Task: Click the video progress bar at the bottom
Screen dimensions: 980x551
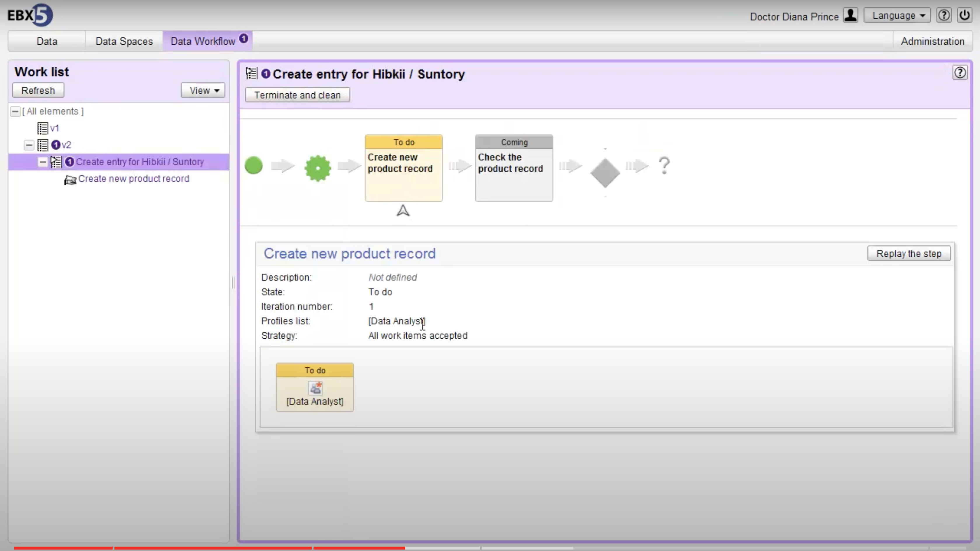Action: 490,548
